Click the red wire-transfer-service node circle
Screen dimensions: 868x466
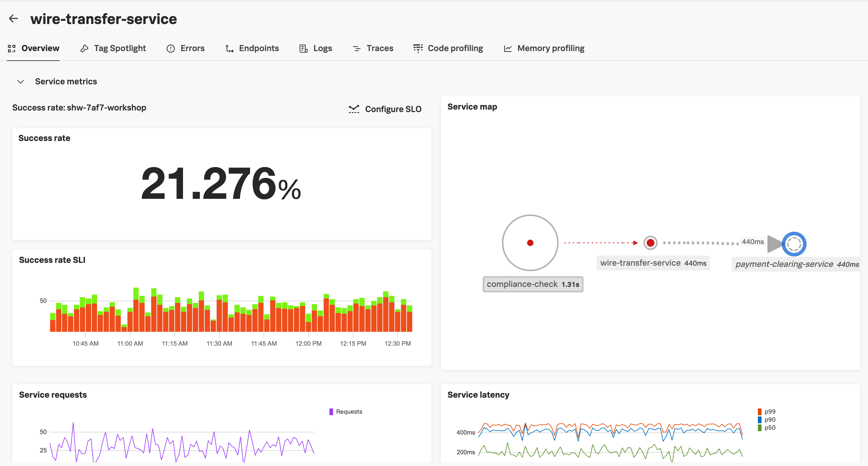click(x=650, y=243)
